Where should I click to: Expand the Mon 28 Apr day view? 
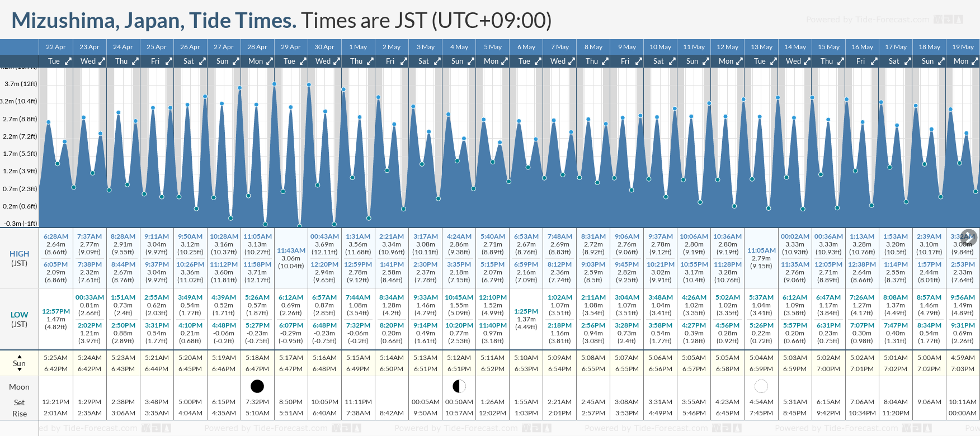(x=270, y=61)
